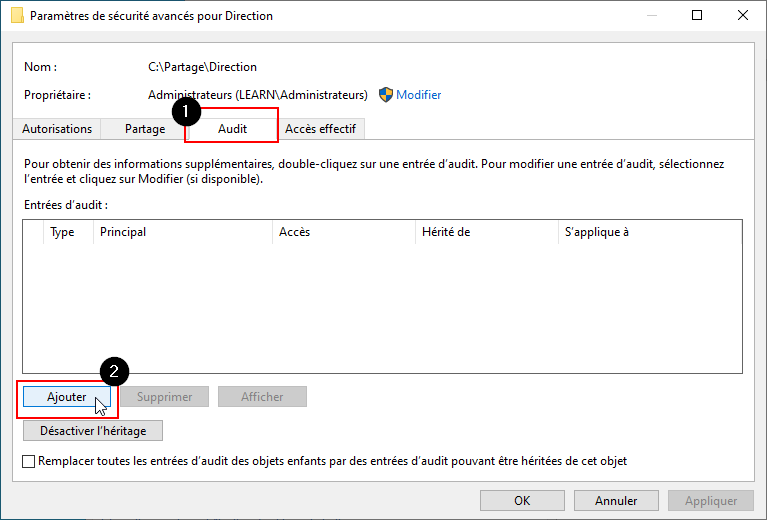
Task: Open the Accès effectif tab
Action: click(x=320, y=129)
